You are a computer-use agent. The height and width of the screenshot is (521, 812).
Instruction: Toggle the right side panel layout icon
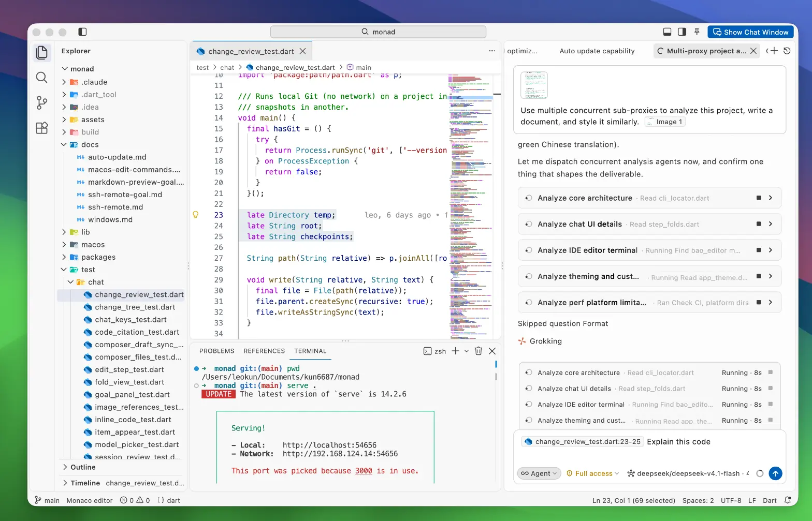point(682,32)
